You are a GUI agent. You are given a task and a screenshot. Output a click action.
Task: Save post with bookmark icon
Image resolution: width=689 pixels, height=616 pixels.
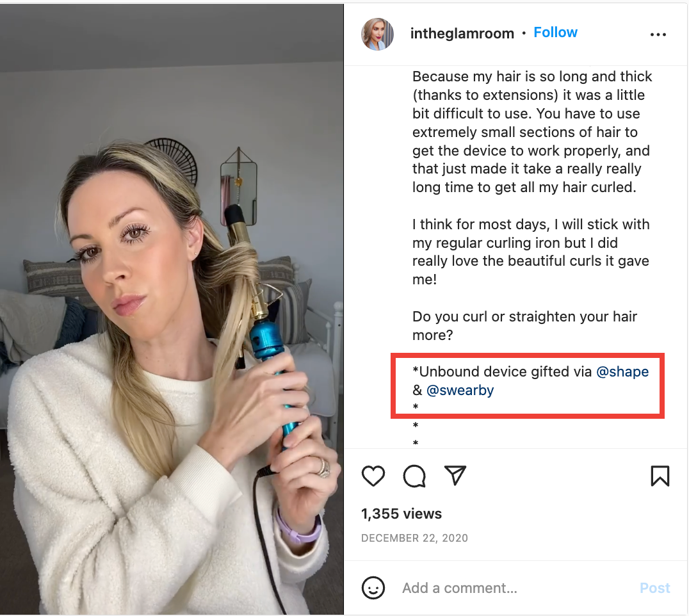pos(660,476)
